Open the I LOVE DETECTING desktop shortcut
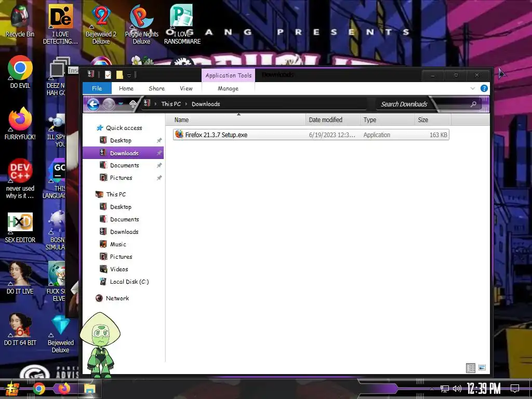The image size is (532, 399). coord(60,24)
